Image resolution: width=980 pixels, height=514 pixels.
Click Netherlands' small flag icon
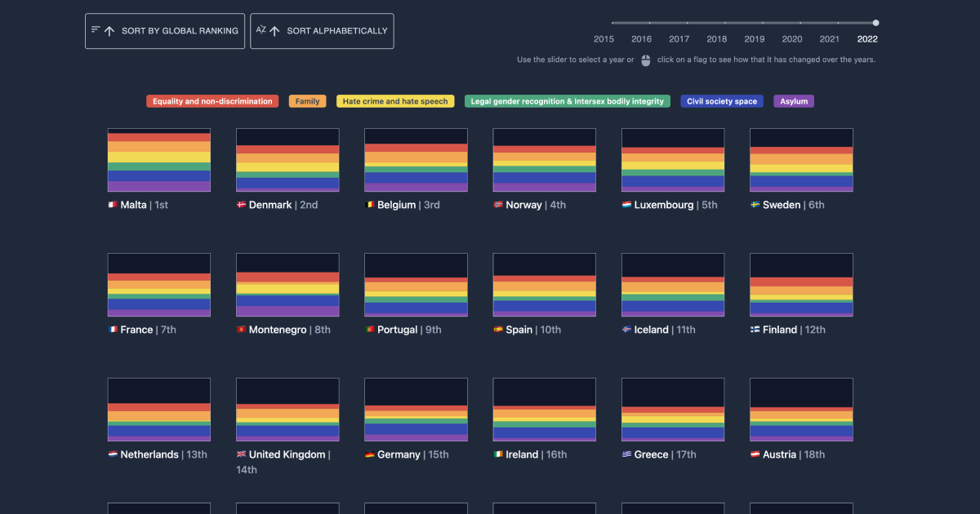click(113, 454)
